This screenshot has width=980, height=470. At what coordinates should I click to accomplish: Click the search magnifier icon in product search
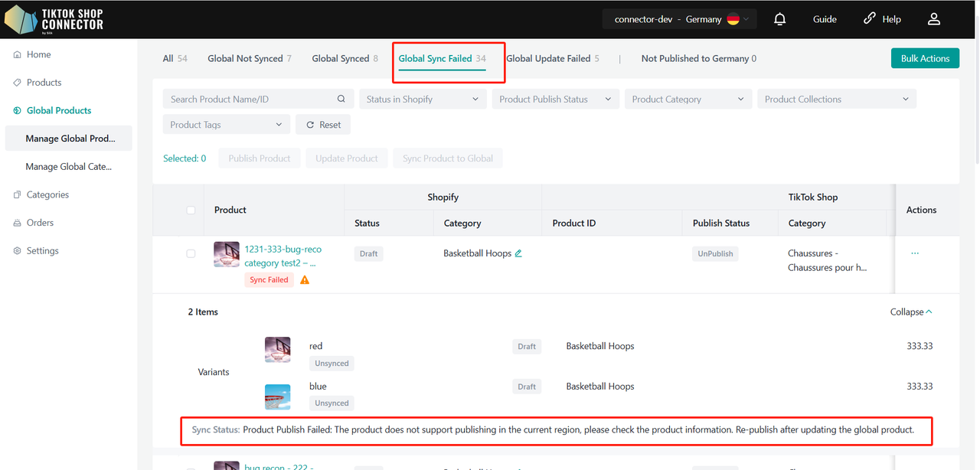(341, 99)
